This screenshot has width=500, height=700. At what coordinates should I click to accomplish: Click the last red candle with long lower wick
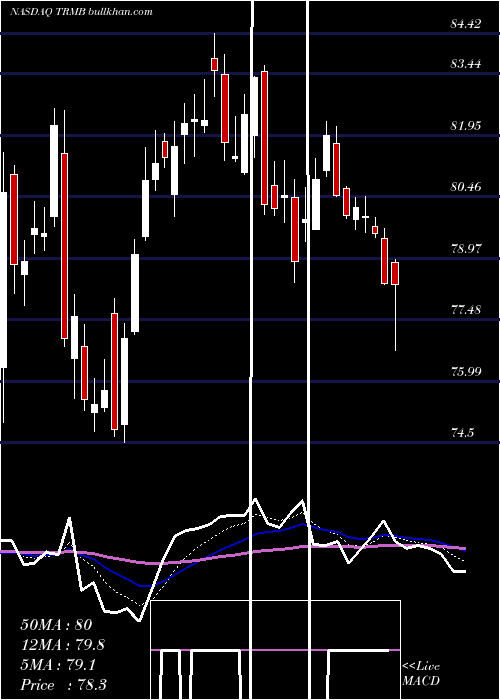point(395,304)
